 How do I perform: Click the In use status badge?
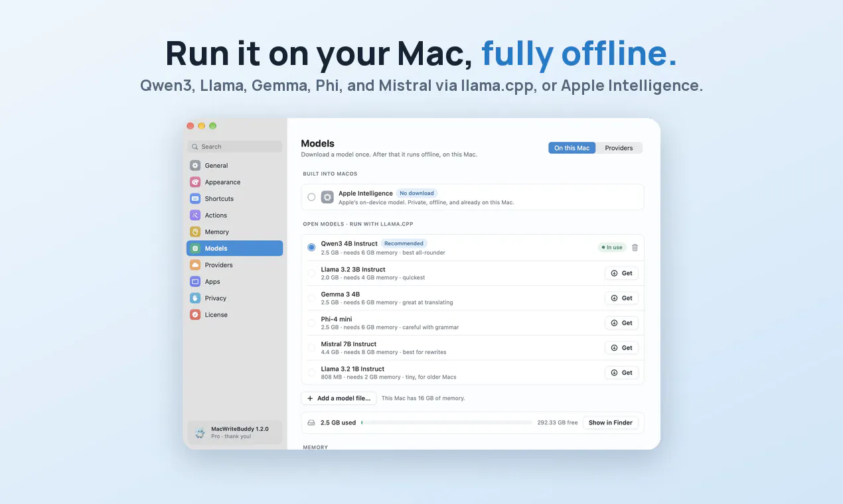611,247
